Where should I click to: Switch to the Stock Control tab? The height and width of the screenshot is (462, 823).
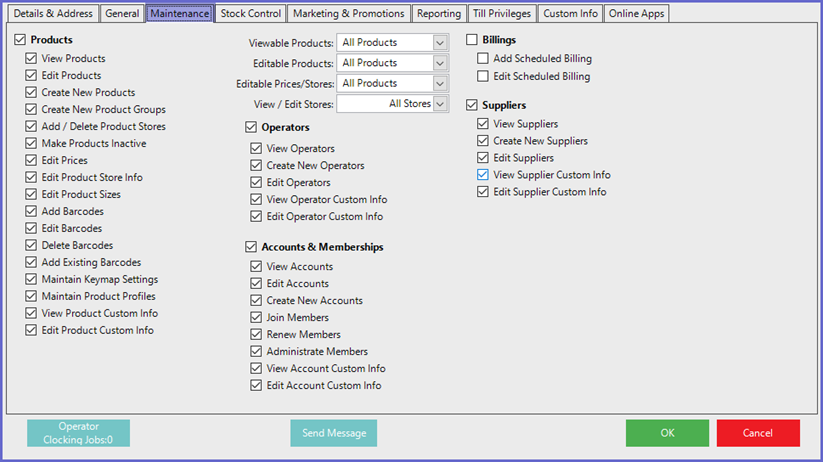click(x=250, y=14)
